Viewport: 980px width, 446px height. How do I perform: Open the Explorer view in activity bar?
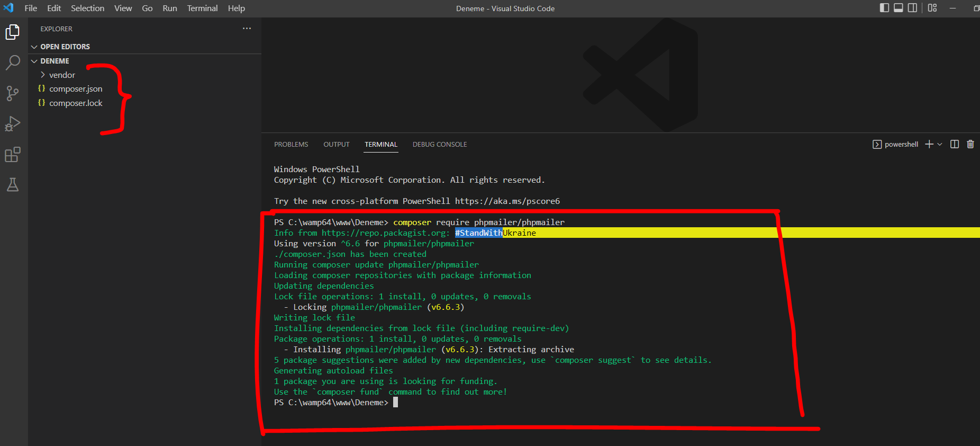click(13, 32)
